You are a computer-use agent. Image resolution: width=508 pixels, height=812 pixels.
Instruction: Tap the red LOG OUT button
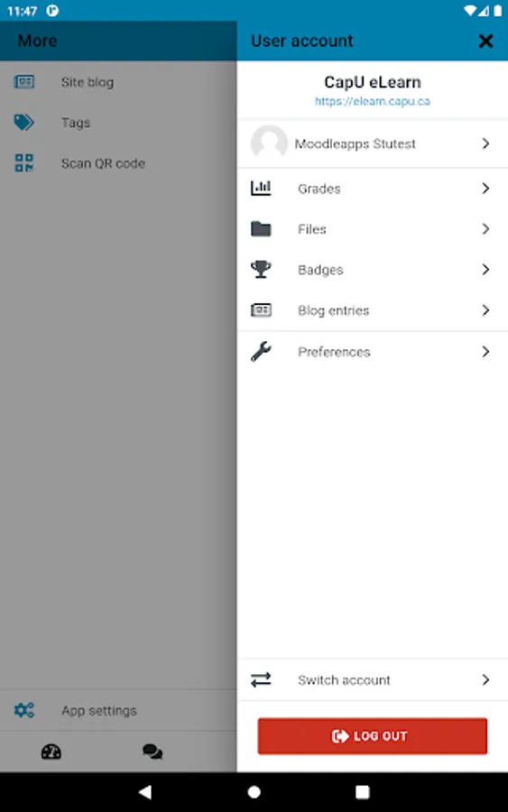[373, 736]
